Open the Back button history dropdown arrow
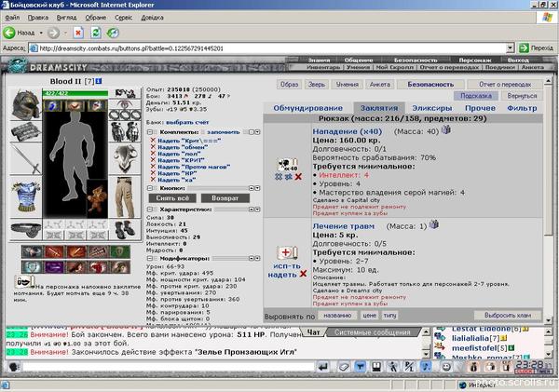The image size is (559, 392). tap(41, 33)
